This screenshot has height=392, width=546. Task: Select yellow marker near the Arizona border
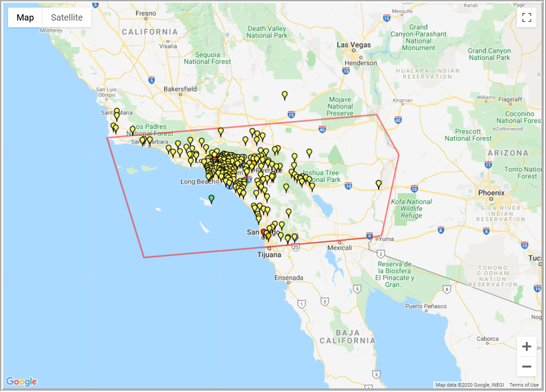(379, 184)
